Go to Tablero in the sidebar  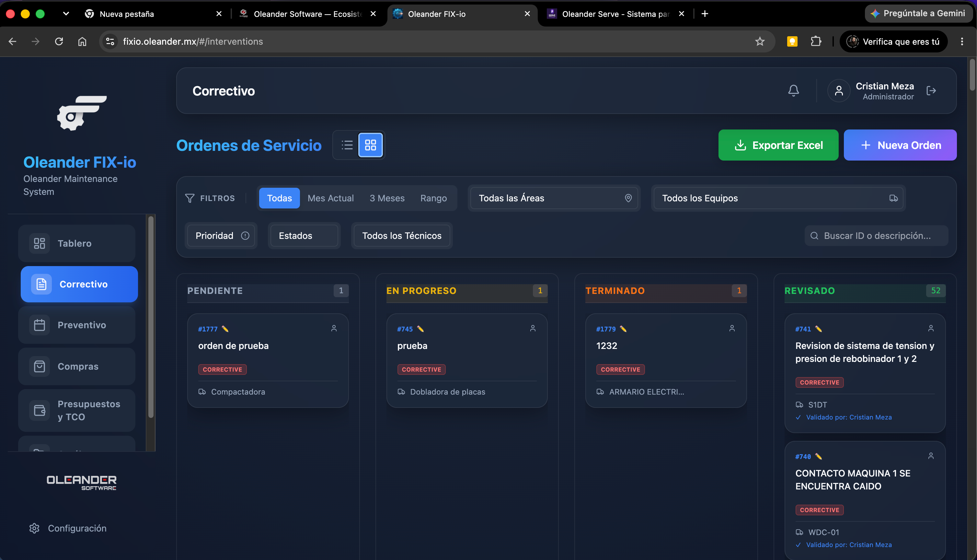(x=76, y=243)
